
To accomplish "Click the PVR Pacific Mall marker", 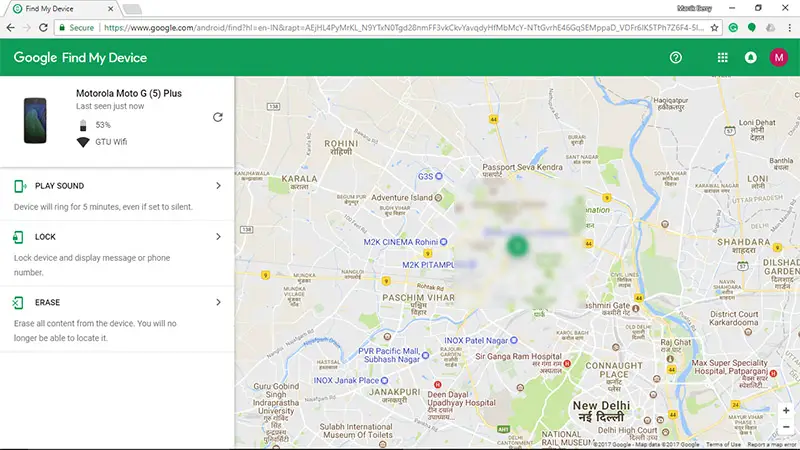I will click(x=426, y=355).
